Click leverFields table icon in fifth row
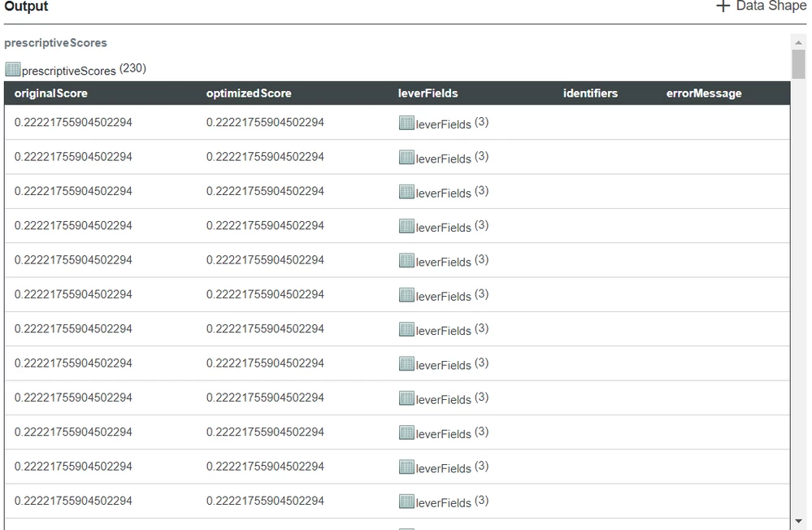 click(406, 260)
